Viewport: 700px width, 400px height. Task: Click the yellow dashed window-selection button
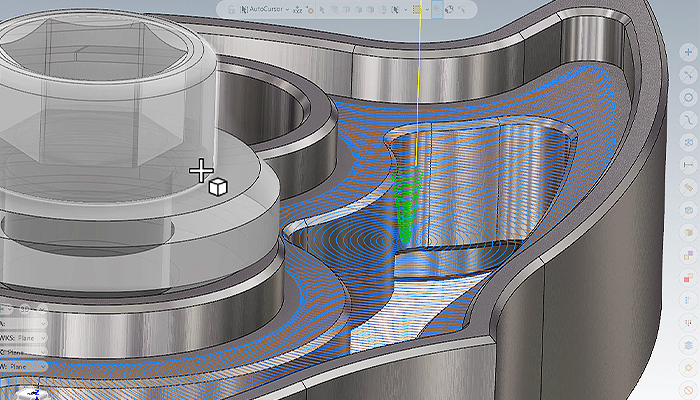[417, 9]
